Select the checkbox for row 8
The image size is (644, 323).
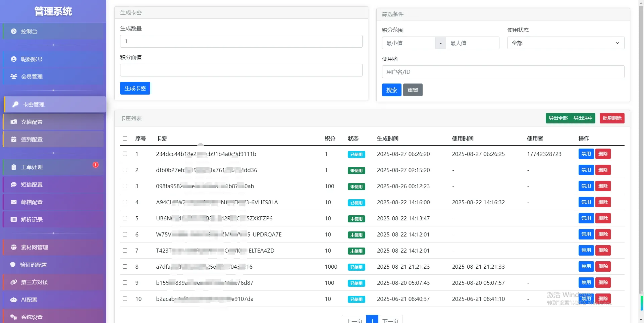click(125, 267)
